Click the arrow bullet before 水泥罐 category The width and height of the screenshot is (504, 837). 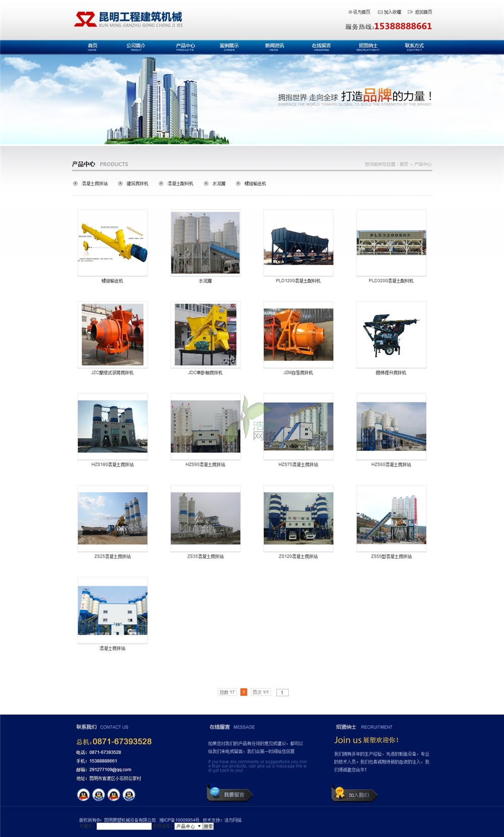[206, 184]
